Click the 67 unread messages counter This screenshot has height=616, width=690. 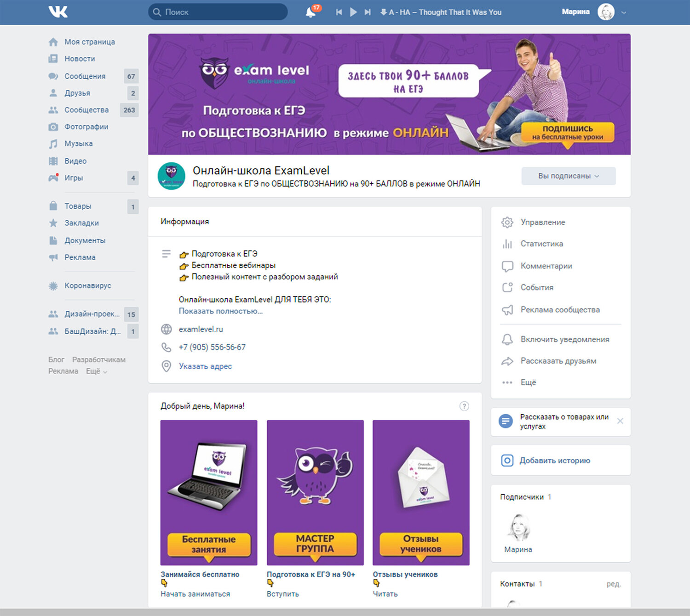[x=131, y=76]
